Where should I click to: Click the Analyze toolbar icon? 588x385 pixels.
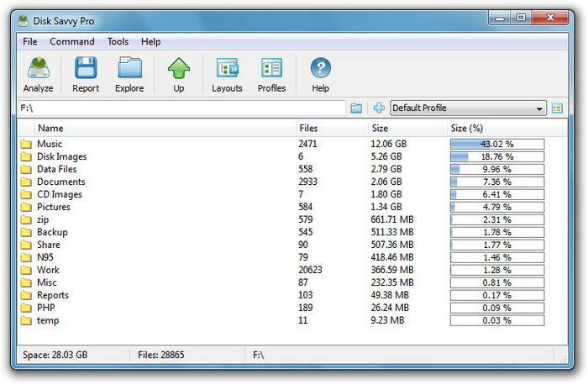(x=39, y=68)
